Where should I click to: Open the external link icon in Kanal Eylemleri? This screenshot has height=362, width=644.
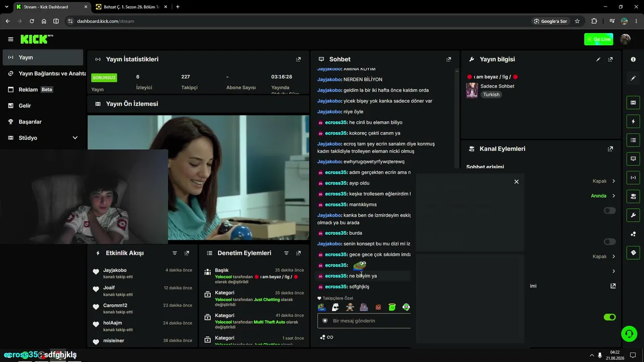point(613,286)
